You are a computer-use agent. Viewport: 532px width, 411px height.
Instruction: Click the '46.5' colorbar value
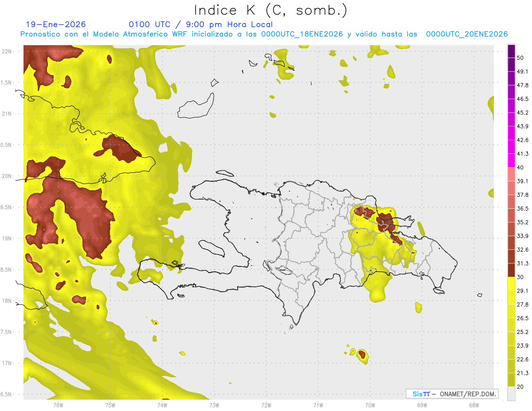pos(523,99)
